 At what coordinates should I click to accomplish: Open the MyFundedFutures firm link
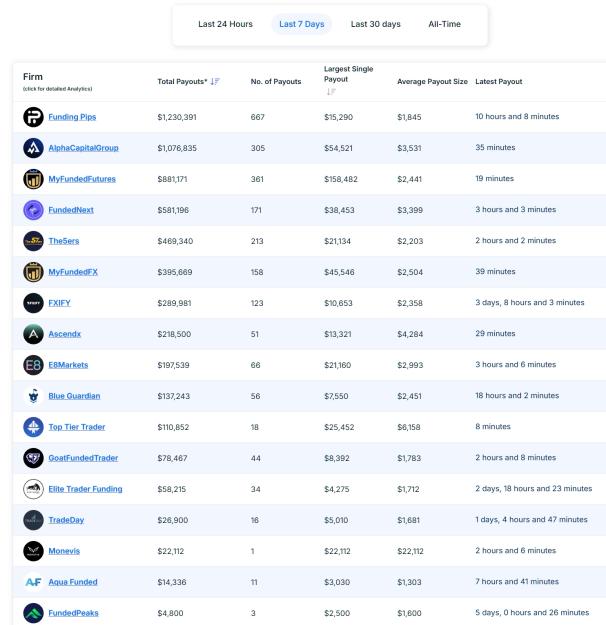tap(82, 179)
